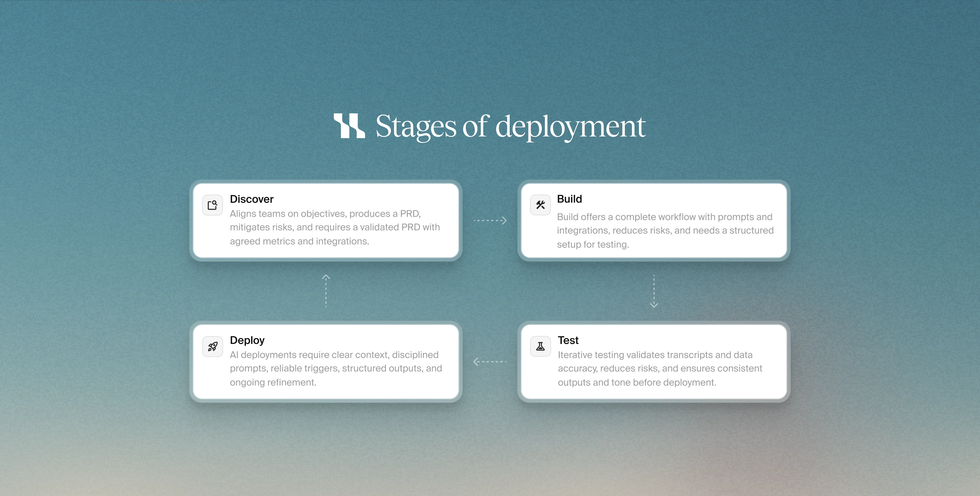Click the Discover card description text

(x=335, y=227)
